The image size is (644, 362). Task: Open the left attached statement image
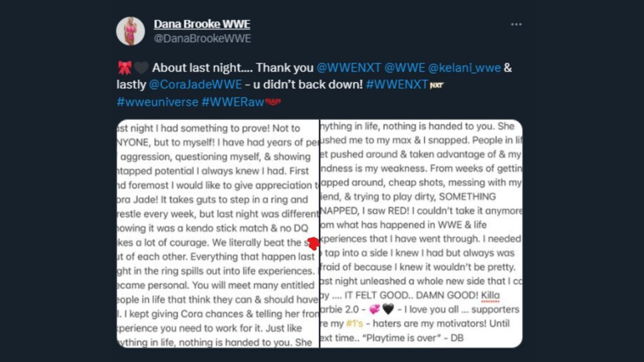[x=217, y=233]
